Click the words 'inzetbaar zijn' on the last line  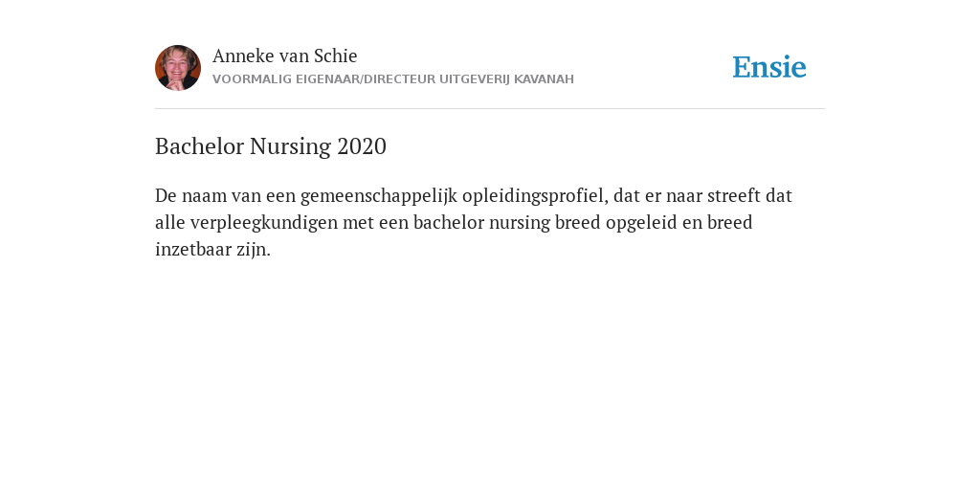pos(212,250)
